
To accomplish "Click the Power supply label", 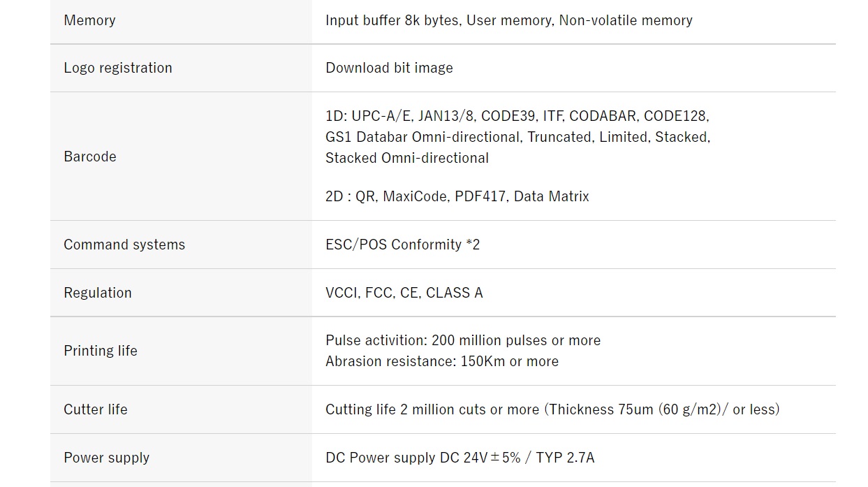I will [x=106, y=458].
